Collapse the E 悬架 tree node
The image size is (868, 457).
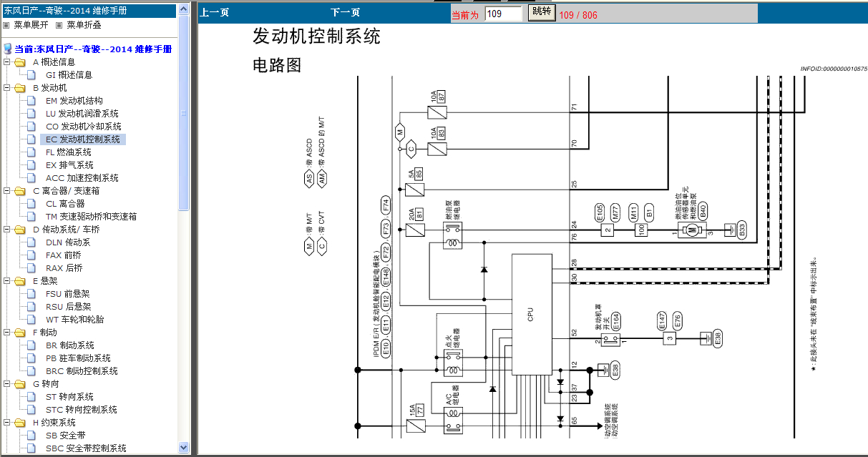tap(6, 281)
